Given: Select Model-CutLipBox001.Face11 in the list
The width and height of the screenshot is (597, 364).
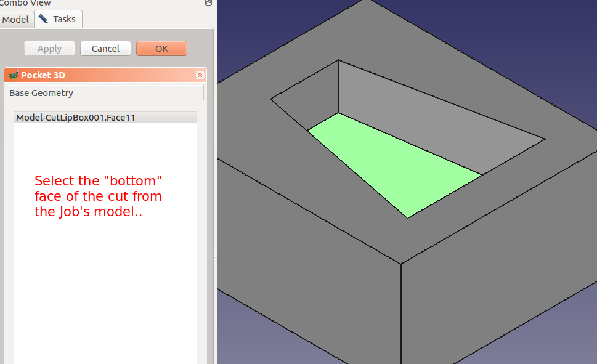Looking at the screenshot, I should [x=75, y=118].
